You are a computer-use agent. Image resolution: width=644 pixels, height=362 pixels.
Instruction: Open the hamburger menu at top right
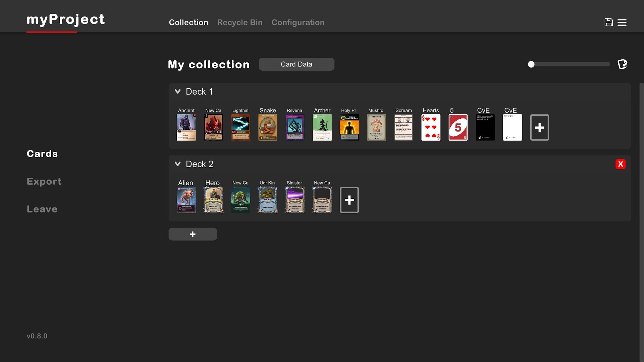pos(623,22)
